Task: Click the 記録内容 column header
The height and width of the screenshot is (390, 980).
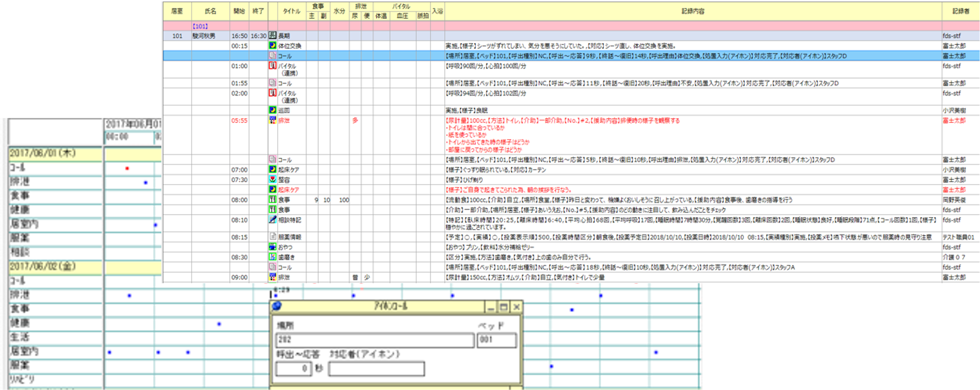Action: tap(693, 11)
